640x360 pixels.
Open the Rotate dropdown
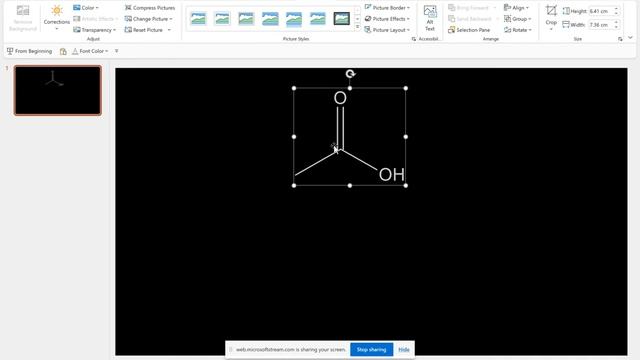[x=518, y=30]
